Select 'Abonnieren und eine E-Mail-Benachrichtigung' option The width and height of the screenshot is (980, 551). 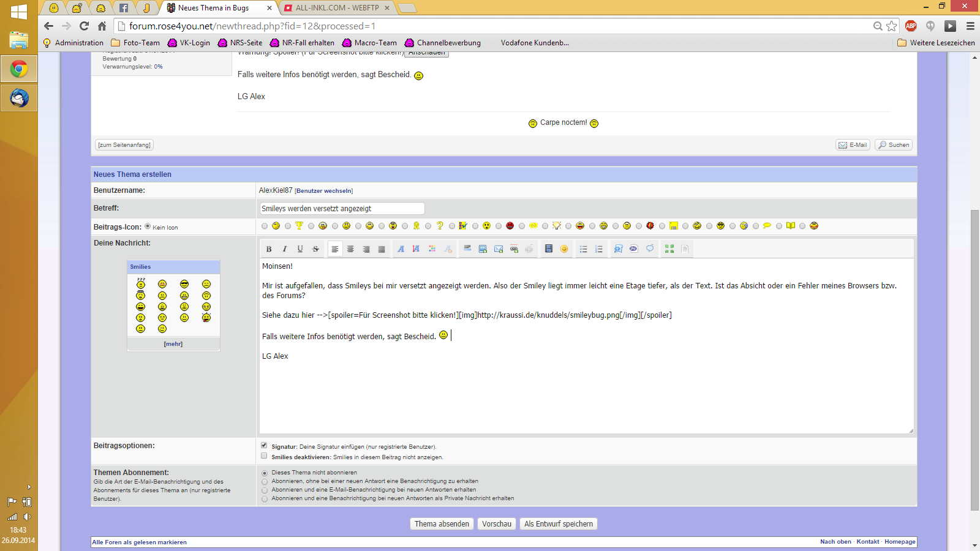click(x=264, y=490)
